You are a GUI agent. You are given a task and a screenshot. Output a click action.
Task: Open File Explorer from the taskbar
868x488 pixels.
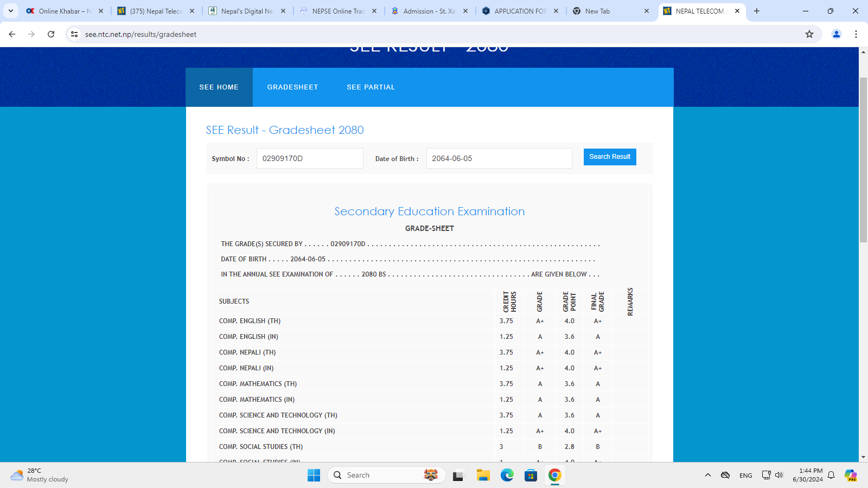point(483,476)
